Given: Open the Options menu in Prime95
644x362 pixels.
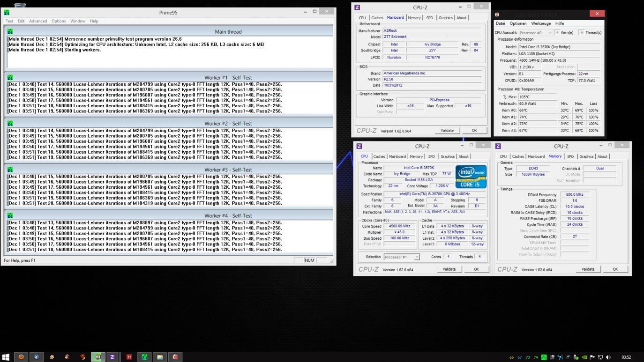Looking at the screenshot, I should pos(59,21).
